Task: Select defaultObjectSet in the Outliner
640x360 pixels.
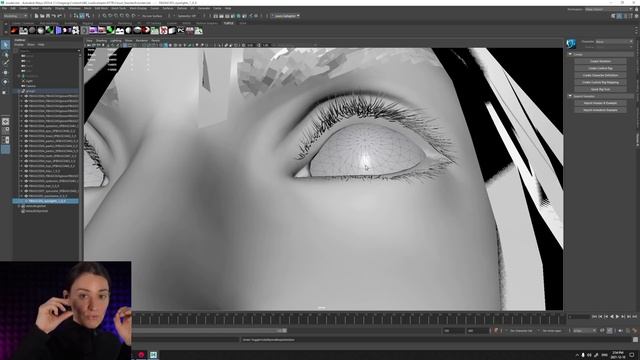Action: [37, 211]
